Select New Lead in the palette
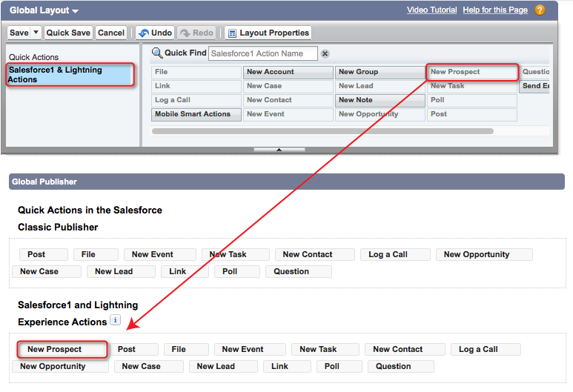The width and height of the screenshot is (573, 392). (x=380, y=86)
